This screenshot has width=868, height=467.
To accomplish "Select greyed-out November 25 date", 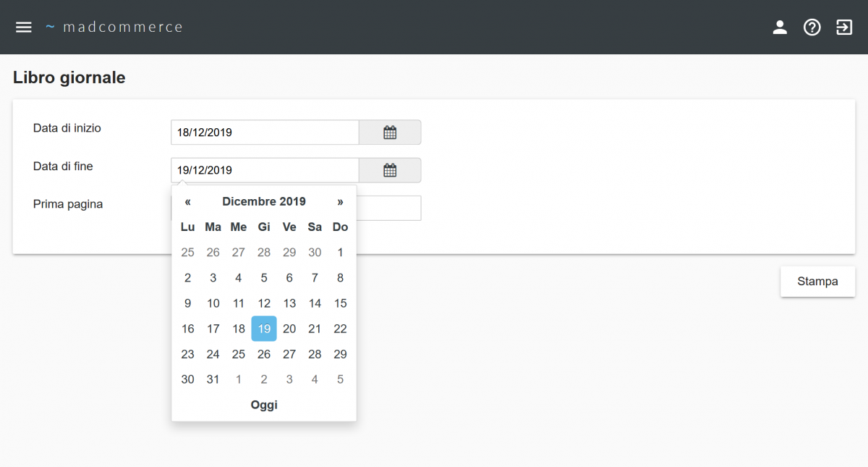I will click(187, 253).
